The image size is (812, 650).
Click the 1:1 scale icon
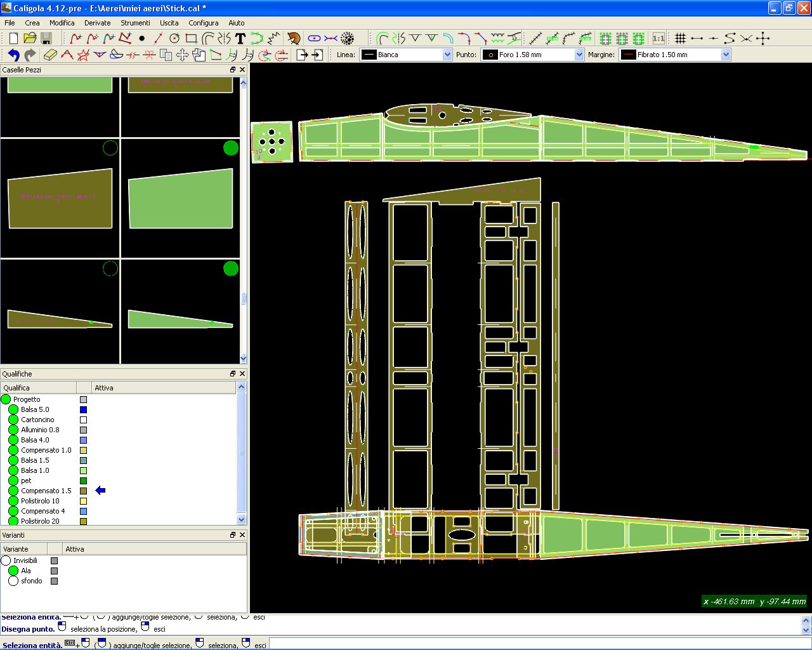pyautogui.click(x=658, y=39)
